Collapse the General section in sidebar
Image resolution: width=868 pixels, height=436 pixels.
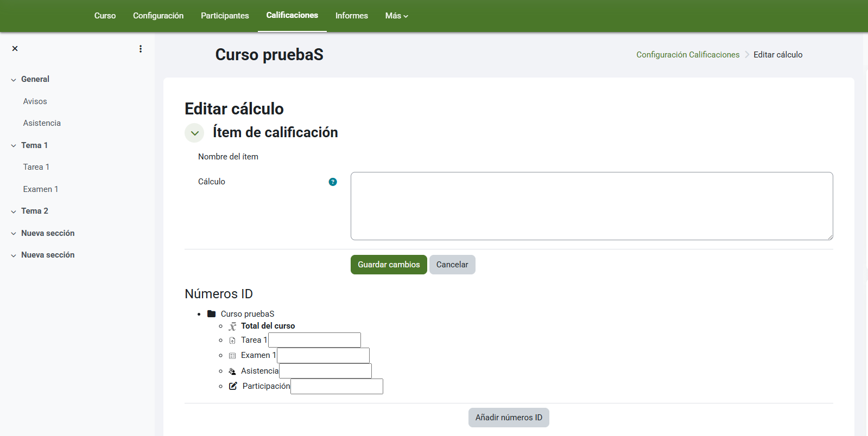(x=14, y=80)
